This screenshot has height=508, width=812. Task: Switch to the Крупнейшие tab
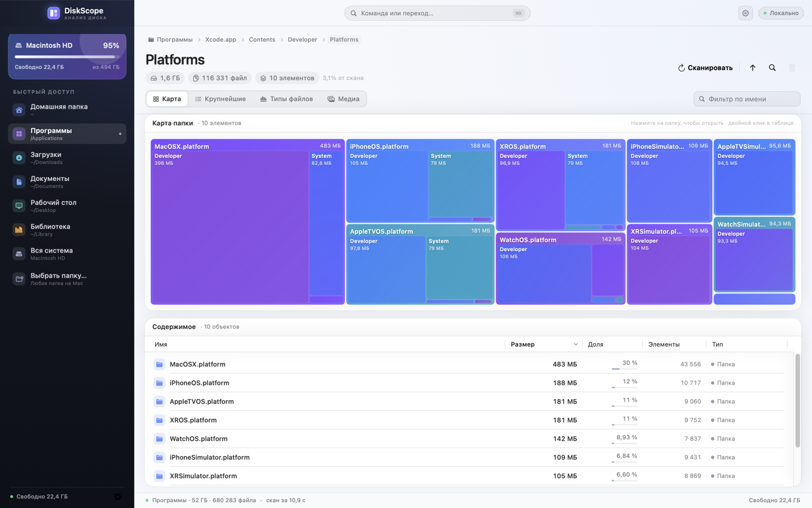click(x=220, y=99)
